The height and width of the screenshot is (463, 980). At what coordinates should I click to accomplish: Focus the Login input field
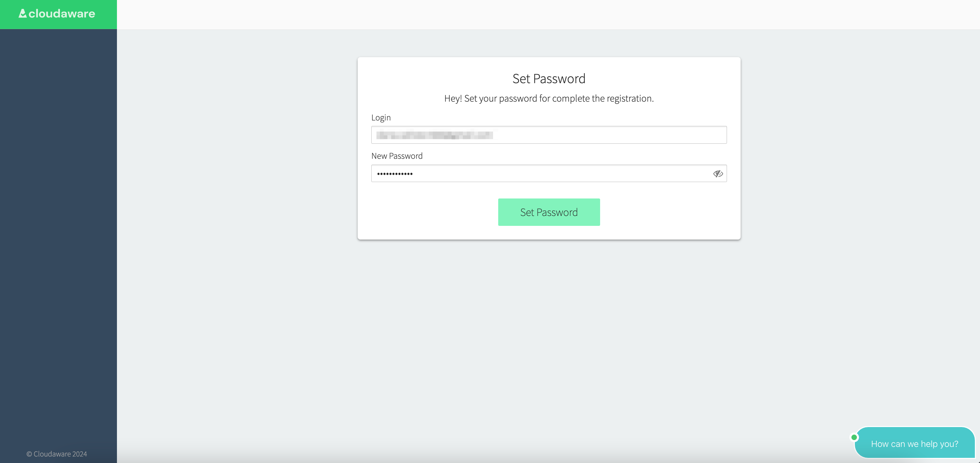[548, 135]
